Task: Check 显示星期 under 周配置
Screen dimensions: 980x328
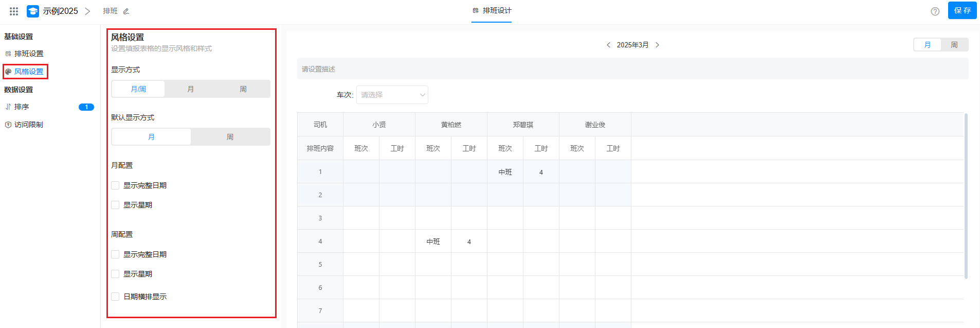Action: (x=115, y=274)
